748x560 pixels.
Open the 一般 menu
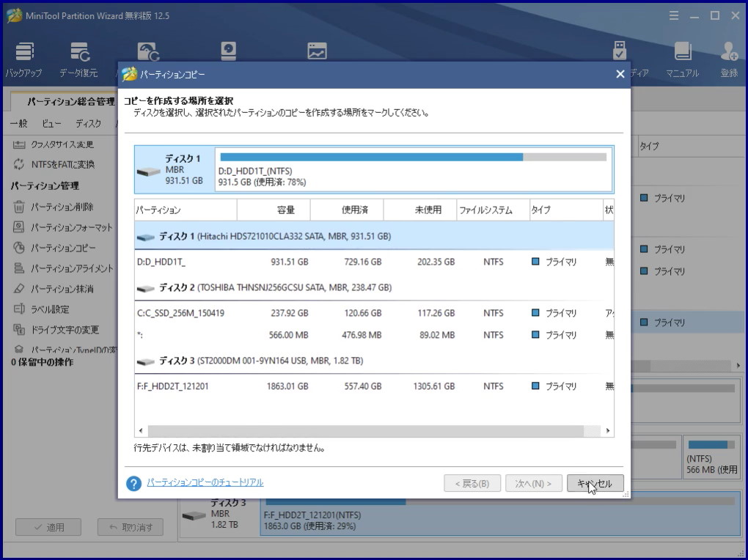(18, 124)
